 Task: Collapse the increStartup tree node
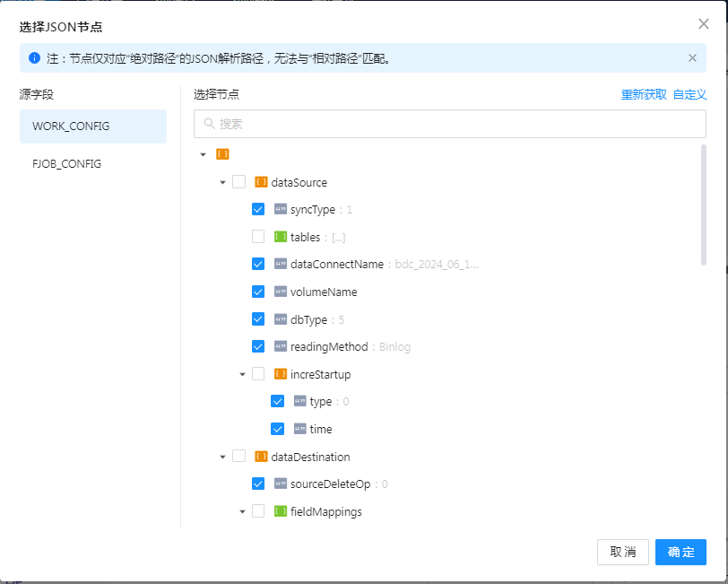pyautogui.click(x=242, y=374)
